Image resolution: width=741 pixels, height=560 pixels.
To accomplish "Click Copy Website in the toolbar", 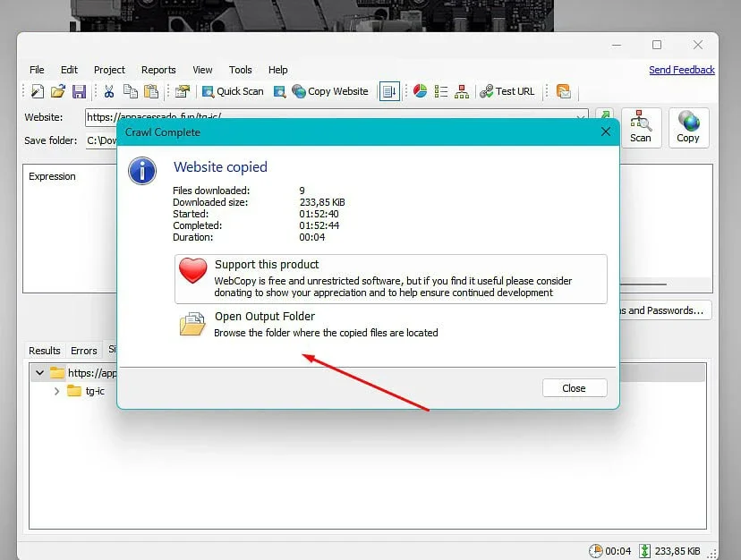I will (330, 91).
